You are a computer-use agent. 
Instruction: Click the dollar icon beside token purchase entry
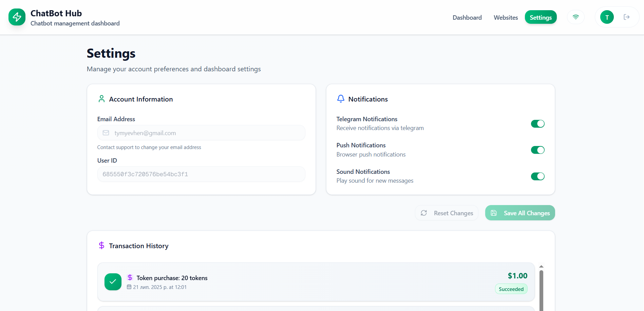coord(130,277)
